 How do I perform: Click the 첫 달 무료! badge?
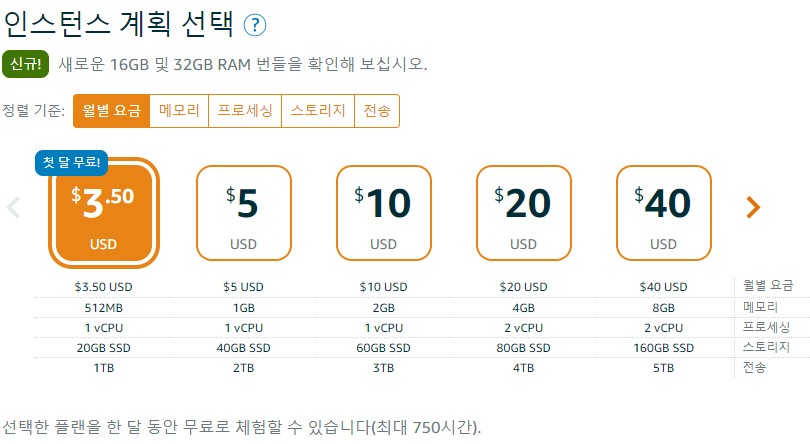(72, 162)
